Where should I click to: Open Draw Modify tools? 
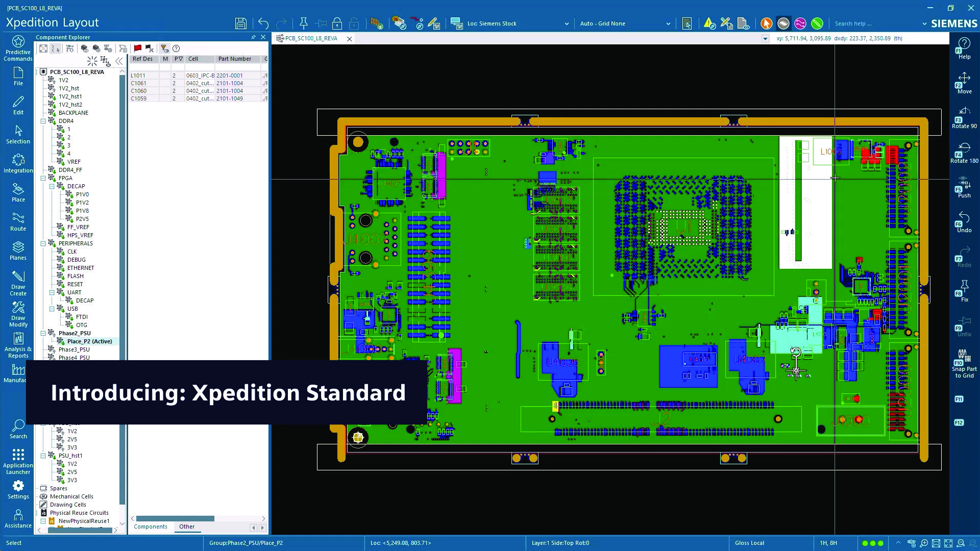[18, 314]
